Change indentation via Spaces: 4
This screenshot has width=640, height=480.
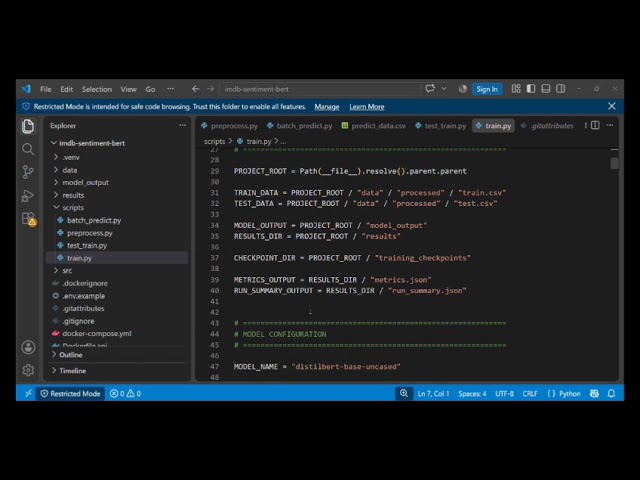[x=472, y=393]
